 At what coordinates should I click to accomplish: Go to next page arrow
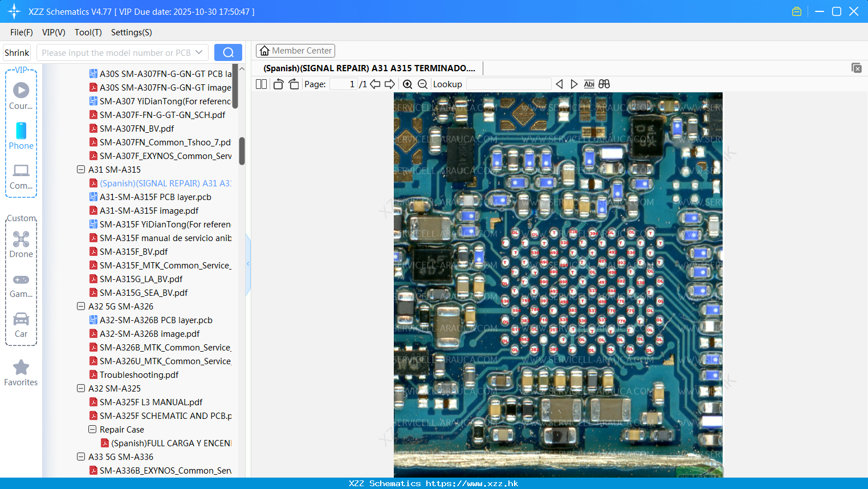(x=390, y=84)
